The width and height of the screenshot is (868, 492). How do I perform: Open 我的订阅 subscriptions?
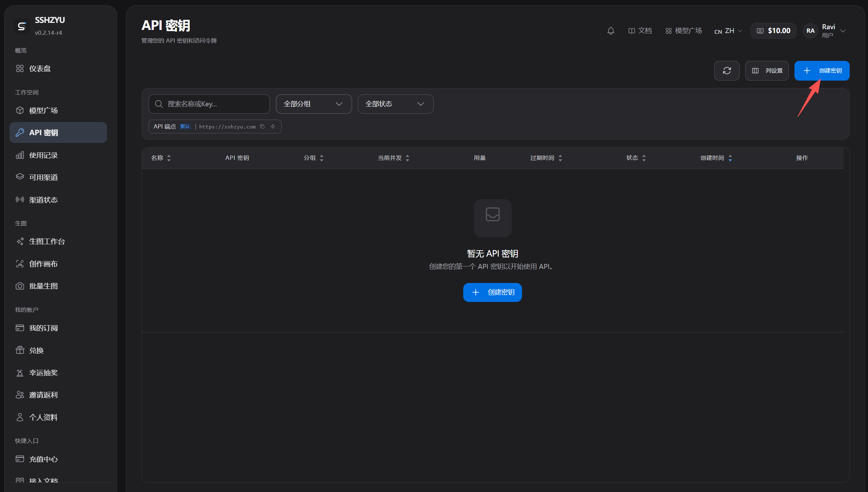click(x=58, y=328)
